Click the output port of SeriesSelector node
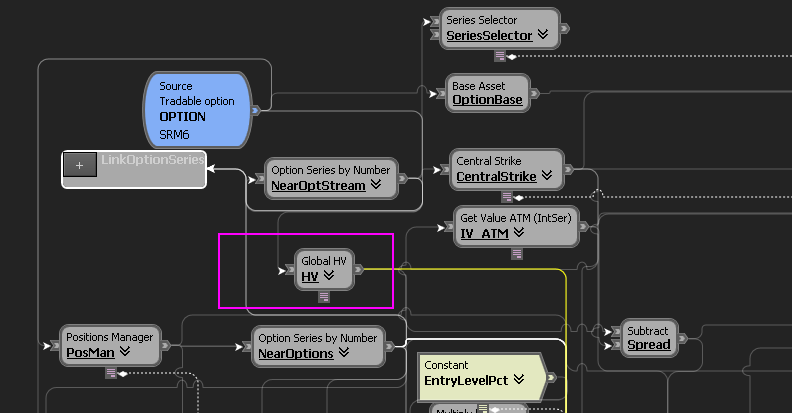The height and width of the screenshot is (413, 792). (565, 28)
